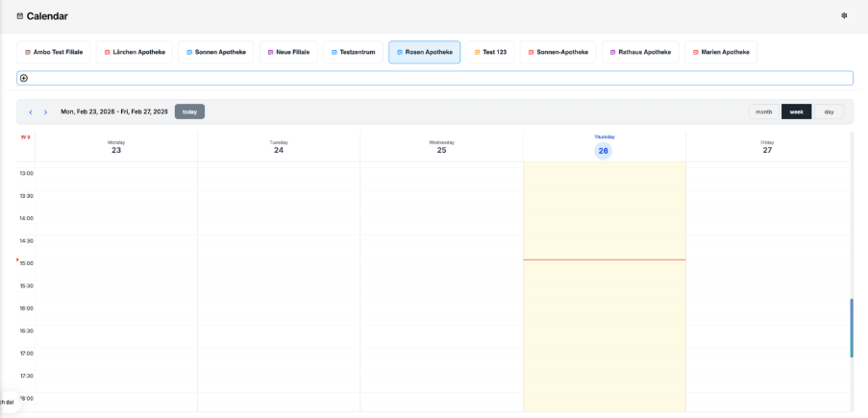Click the 14:30 time label
The image size is (868, 418).
[x=27, y=241]
